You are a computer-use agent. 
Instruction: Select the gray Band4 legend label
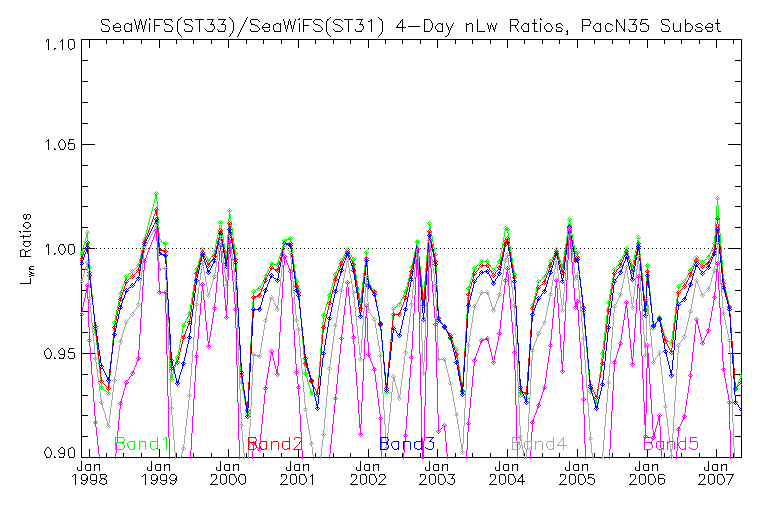coord(539,444)
